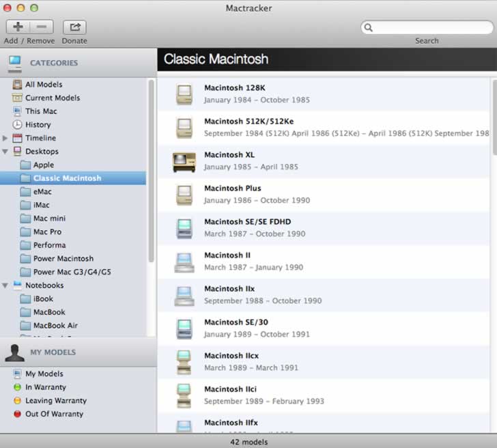The height and width of the screenshot is (448, 497).
Task: Select the Macintosh II model name
Action: coord(227,255)
